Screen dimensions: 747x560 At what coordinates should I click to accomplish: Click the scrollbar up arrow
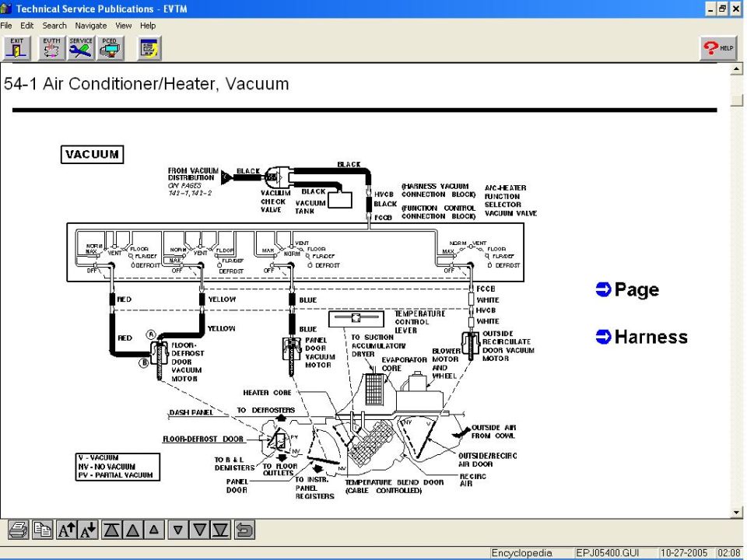pyautogui.click(x=737, y=69)
